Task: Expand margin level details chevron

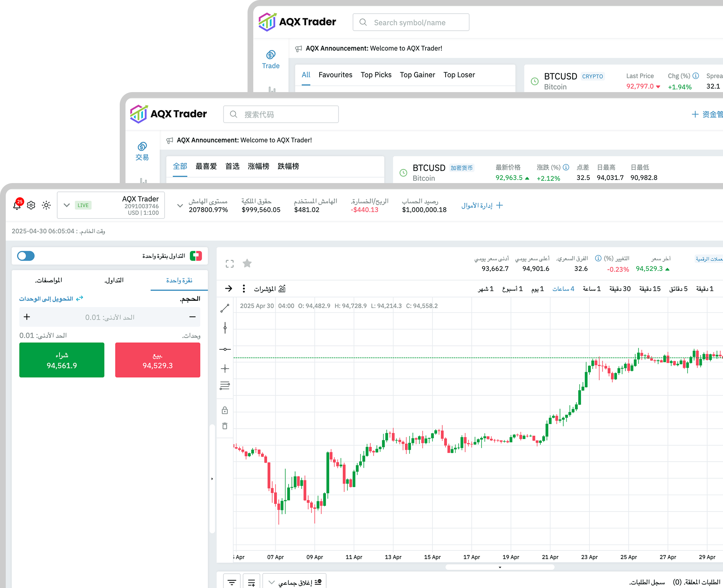Action: point(180,206)
